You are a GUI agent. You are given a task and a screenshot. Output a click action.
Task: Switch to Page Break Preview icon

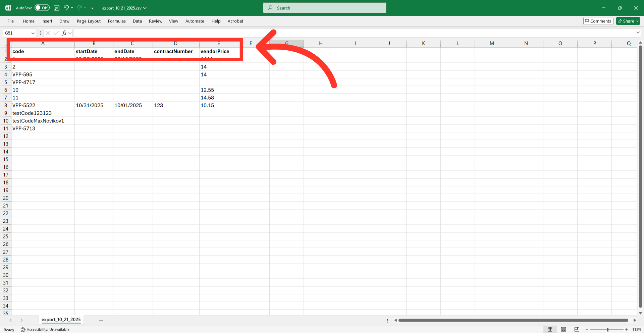(x=577, y=329)
